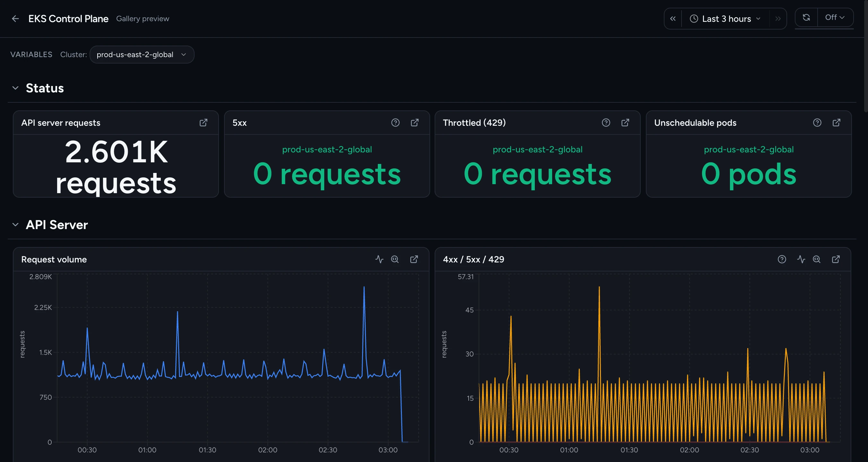868x462 pixels.
Task: Click the 2.809K axis label in Request volume
Action: tap(40, 277)
